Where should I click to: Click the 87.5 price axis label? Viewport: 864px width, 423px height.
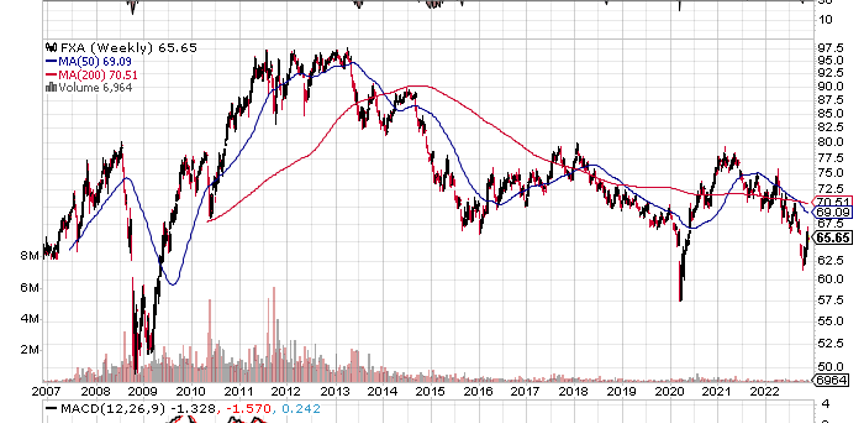point(830,100)
